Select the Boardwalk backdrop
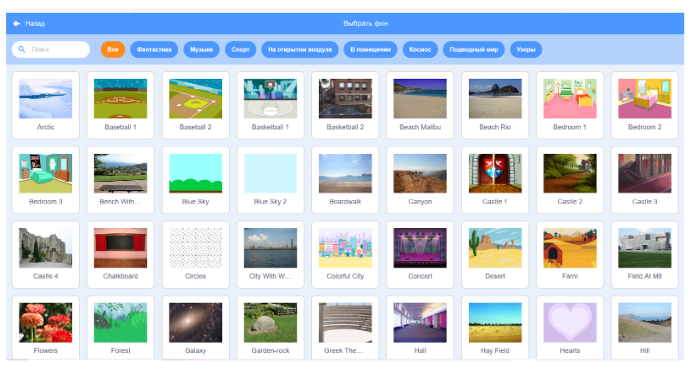 [345, 180]
